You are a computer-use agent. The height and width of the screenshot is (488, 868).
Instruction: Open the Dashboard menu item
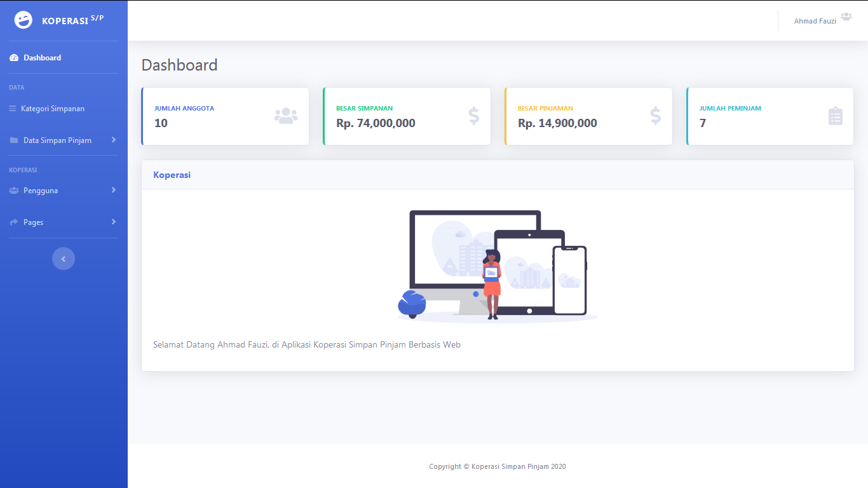(x=42, y=58)
